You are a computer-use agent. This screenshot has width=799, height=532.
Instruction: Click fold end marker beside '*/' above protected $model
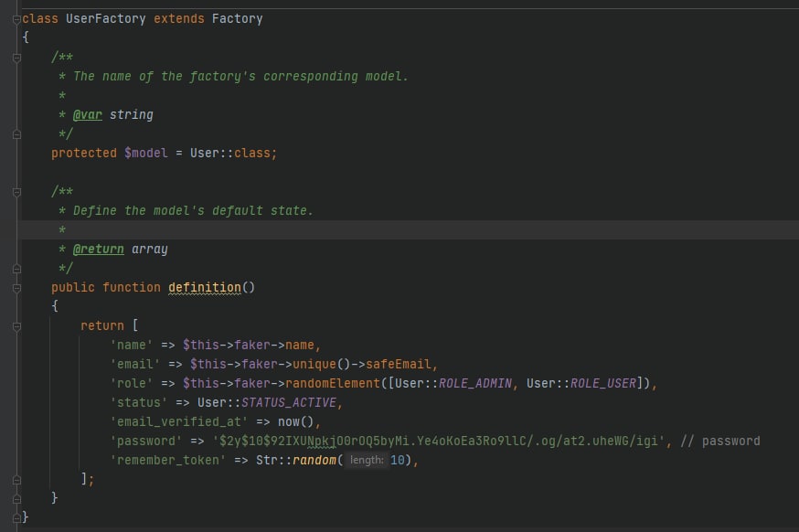point(16,134)
